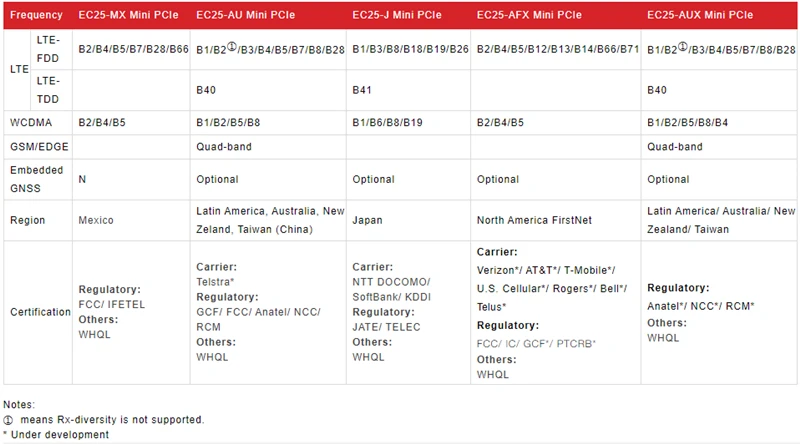The width and height of the screenshot is (800, 444).
Task: Click the Rx-diversity not supported note
Action: pos(110,419)
